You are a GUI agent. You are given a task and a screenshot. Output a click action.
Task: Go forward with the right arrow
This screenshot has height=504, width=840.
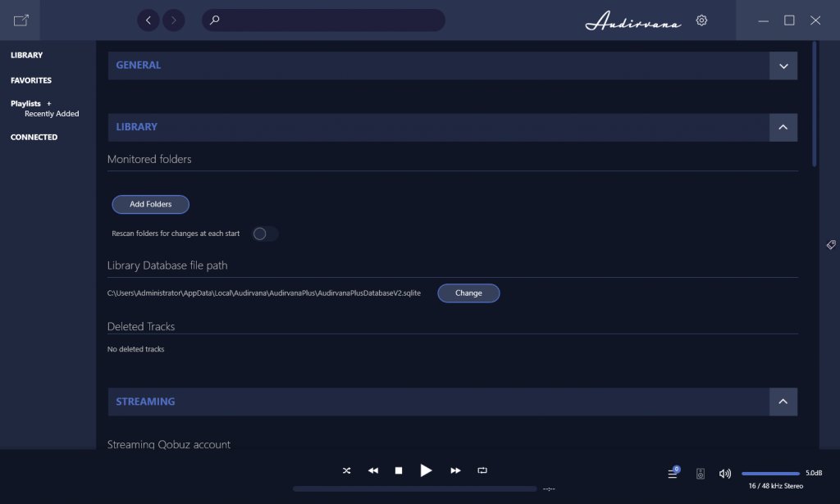pyautogui.click(x=174, y=20)
